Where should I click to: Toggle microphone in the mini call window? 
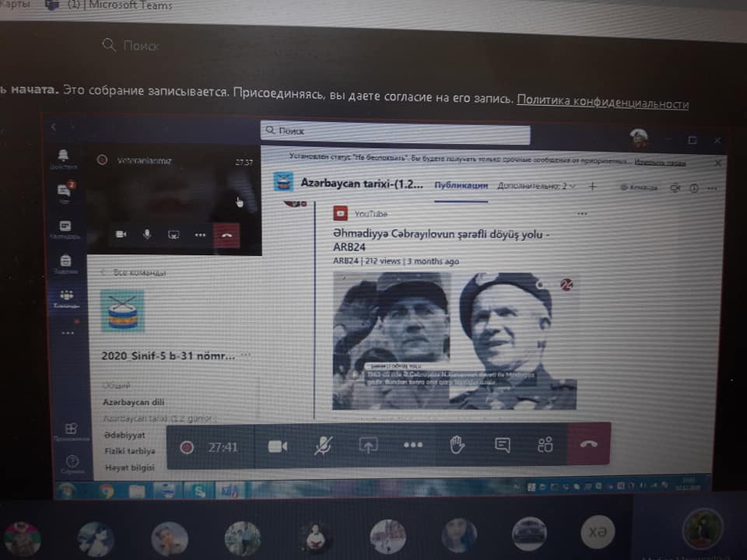pos(147,234)
